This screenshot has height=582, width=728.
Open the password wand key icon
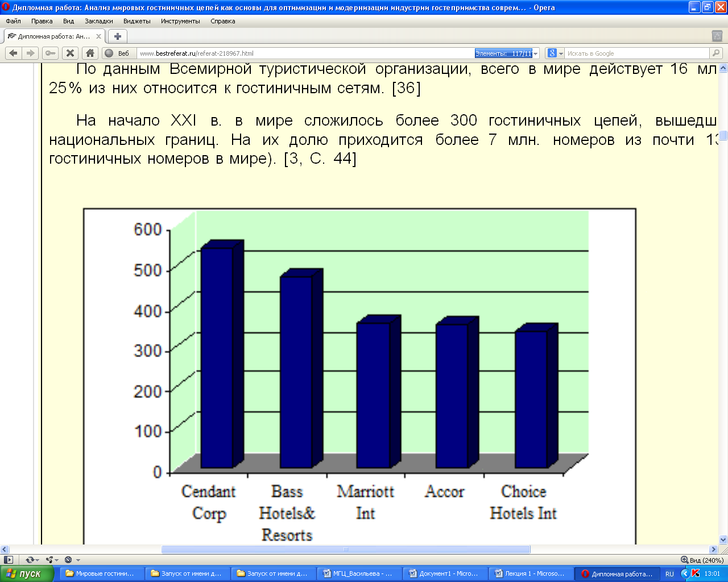[x=51, y=53]
